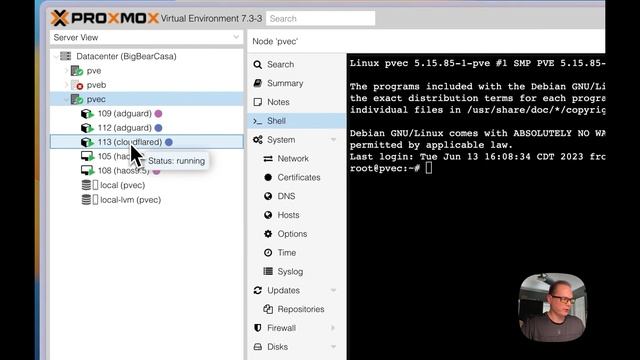Collapse the Datacenter tree node
640x360 pixels.
(x=56, y=56)
